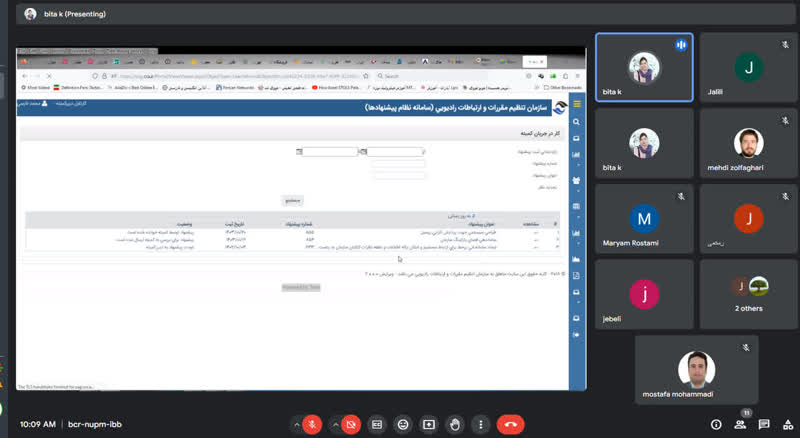The width and height of the screenshot is (800, 438).
Task: Expand audio settings arrow beside microphone
Action: pyautogui.click(x=296, y=424)
